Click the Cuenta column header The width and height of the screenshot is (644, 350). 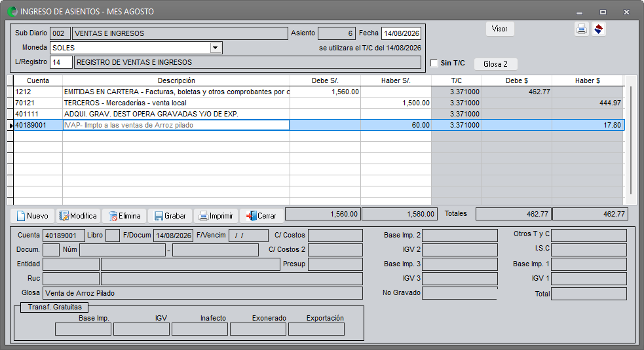pyautogui.click(x=38, y=81)
